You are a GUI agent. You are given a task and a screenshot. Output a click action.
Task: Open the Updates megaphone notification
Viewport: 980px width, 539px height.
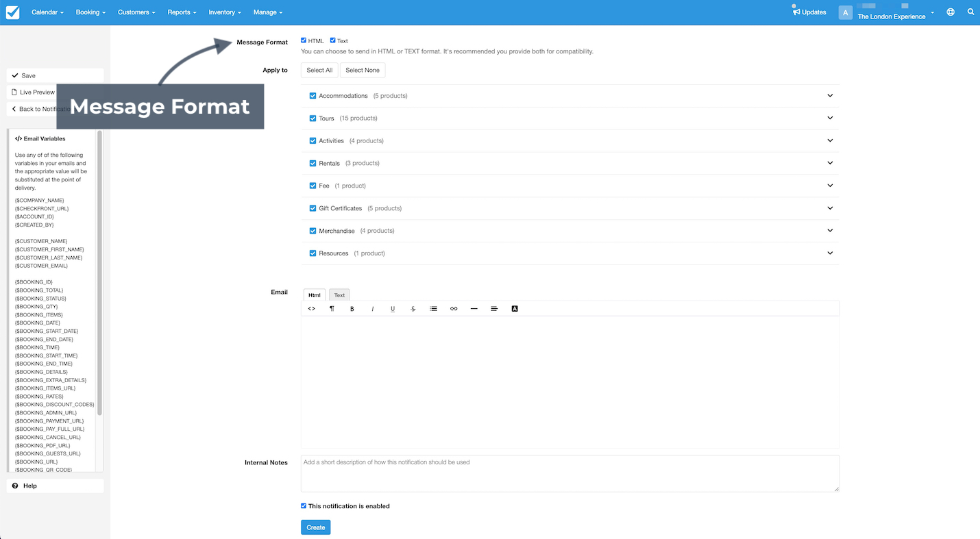coord(809,12)
